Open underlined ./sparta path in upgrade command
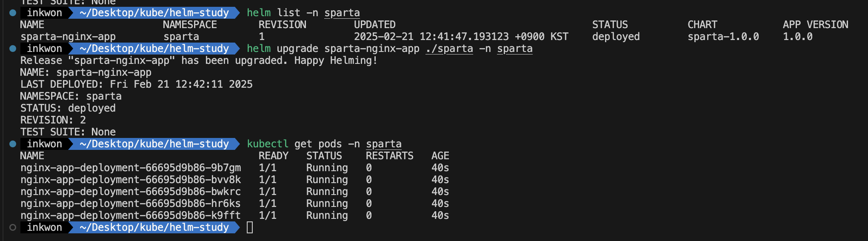This screenshot has width=868, height=241. click(x=449, y=49)
